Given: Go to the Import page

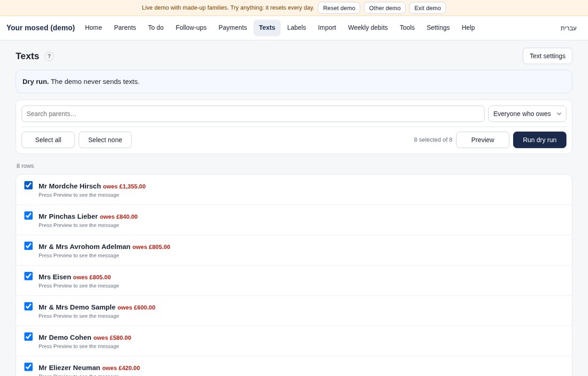Looking at the screenshot, I should click(327, 28).
